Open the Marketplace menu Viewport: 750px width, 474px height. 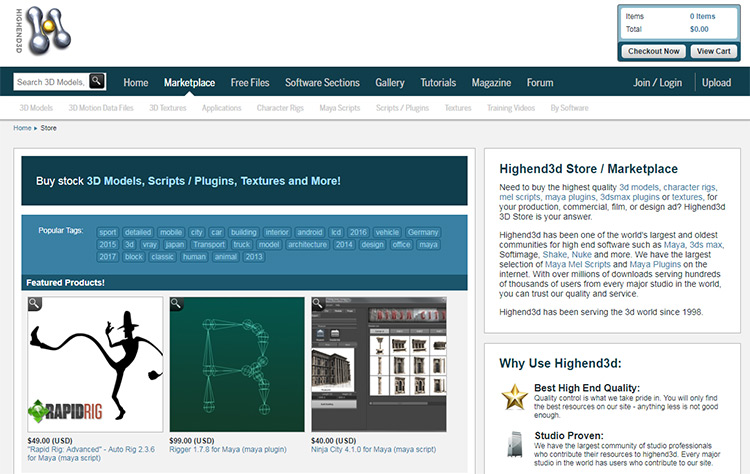[x=189, y=83]
